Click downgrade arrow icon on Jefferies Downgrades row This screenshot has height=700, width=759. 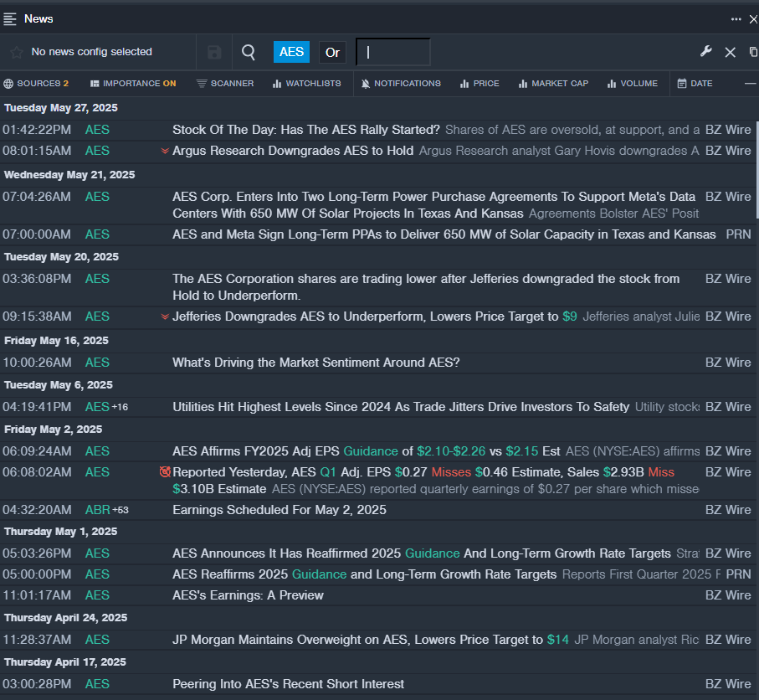pos(165,317)
